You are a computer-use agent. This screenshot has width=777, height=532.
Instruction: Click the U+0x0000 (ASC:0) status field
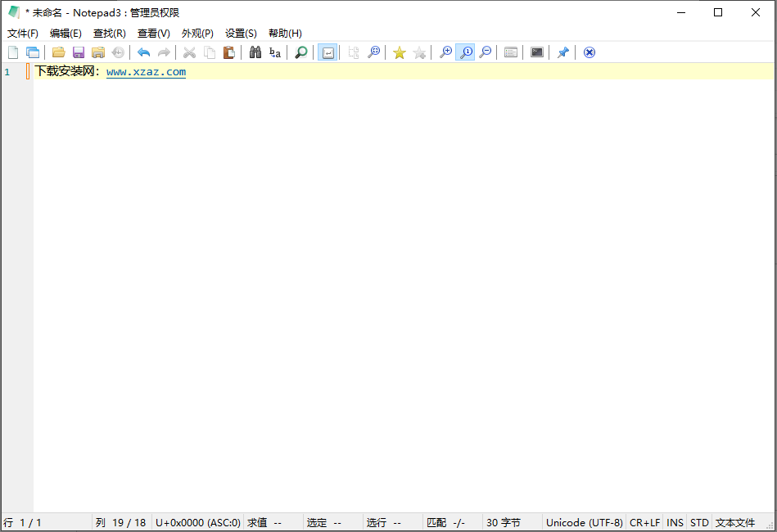pos(197,523)
